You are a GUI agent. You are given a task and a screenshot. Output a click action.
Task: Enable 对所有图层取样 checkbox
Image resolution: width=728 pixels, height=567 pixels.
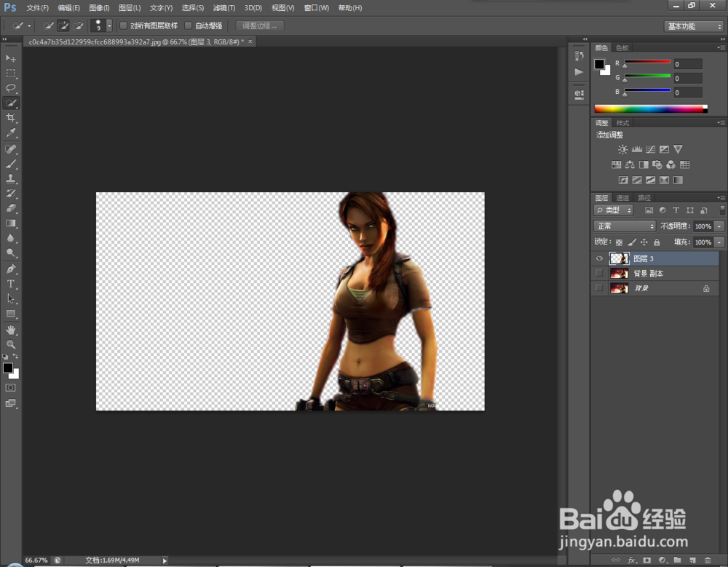123,25
